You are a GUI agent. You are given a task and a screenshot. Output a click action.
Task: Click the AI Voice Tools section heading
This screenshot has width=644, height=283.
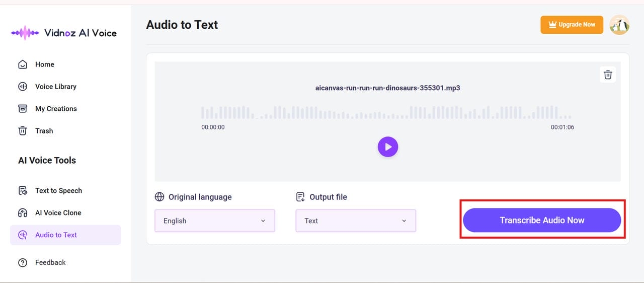(47, 161)
